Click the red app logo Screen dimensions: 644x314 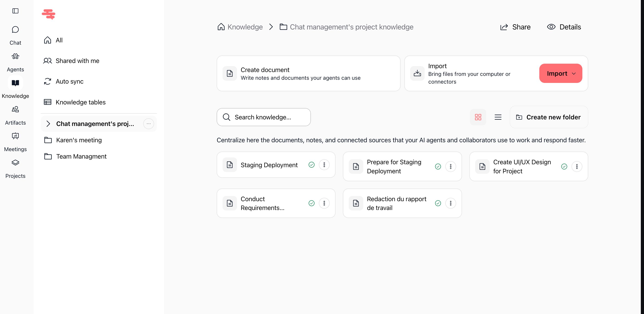click(x=48, y=14)
